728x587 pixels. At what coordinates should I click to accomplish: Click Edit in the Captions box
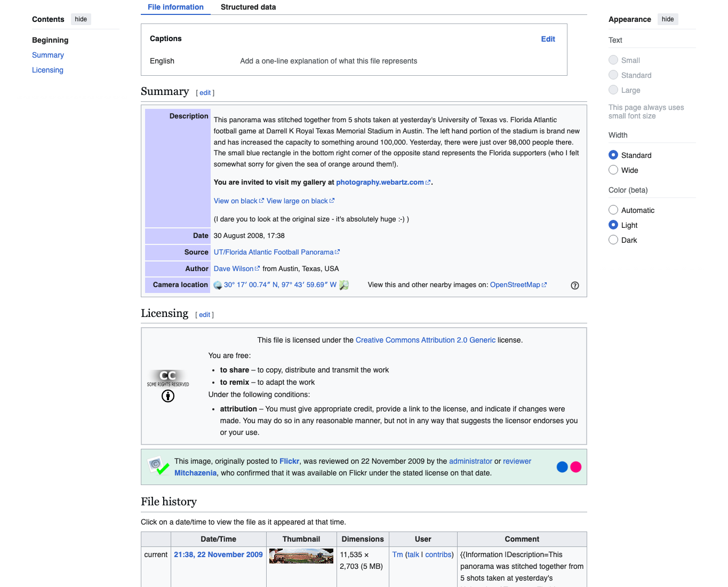click(x=548, y=39)
